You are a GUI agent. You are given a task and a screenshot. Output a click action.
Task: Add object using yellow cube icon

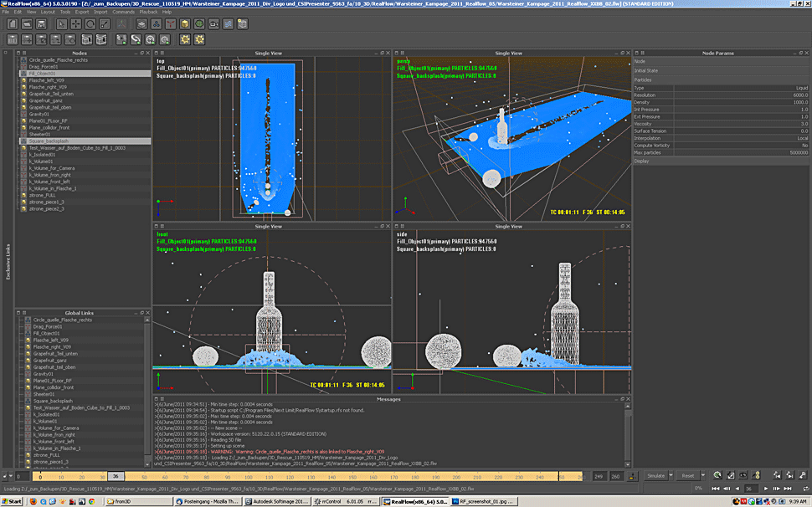(x=185, y=24)
